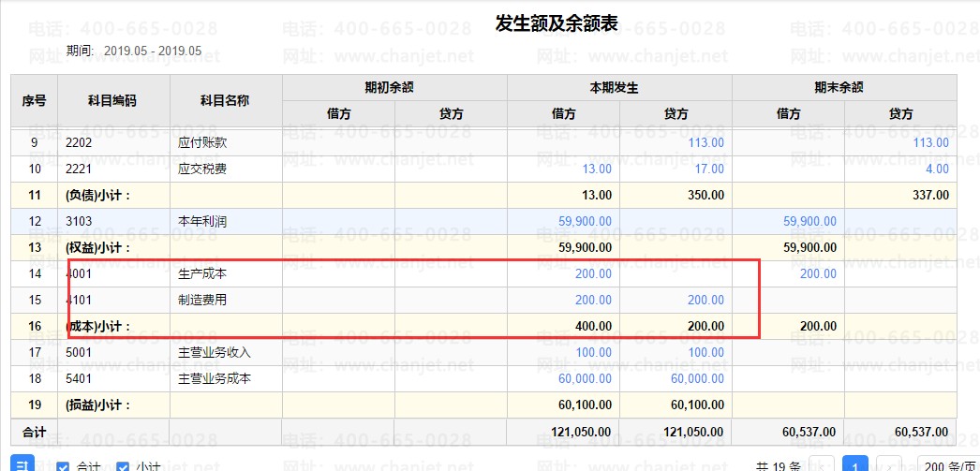980x471 pixels.
Task: Click the 发生额及余额表 title
Action: [557, 23]
